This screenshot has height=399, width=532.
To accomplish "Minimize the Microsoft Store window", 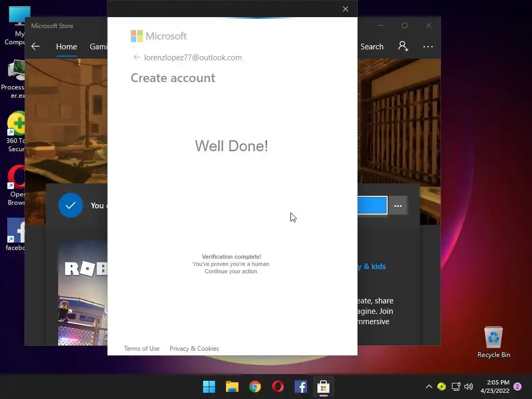I will click(381, 25).
